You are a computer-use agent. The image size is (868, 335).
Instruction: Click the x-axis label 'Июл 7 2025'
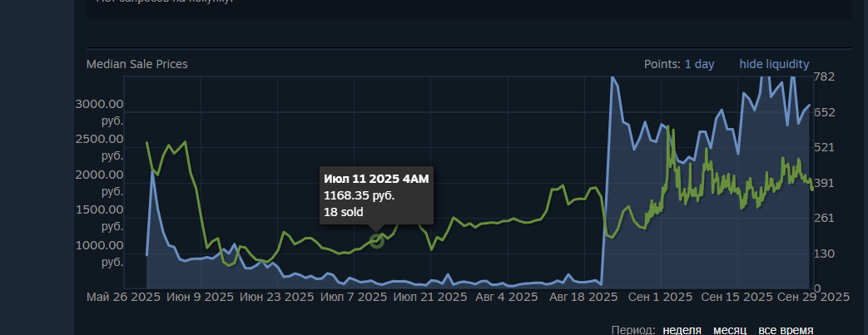354,297
